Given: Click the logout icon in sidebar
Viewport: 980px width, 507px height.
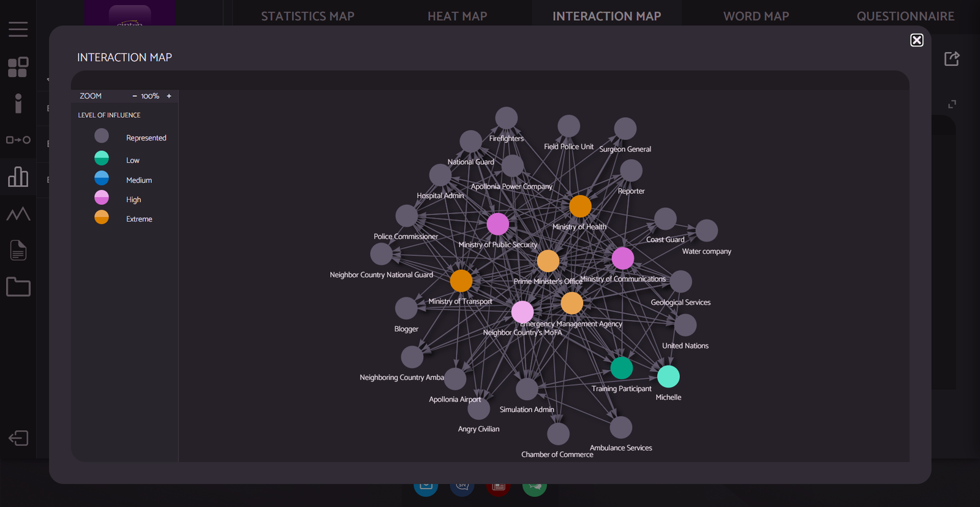Looking at the screenshot, I should click(18, 438).
